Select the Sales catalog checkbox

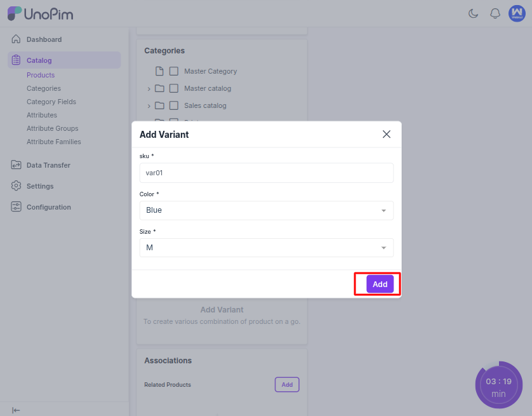coord(174,105)
